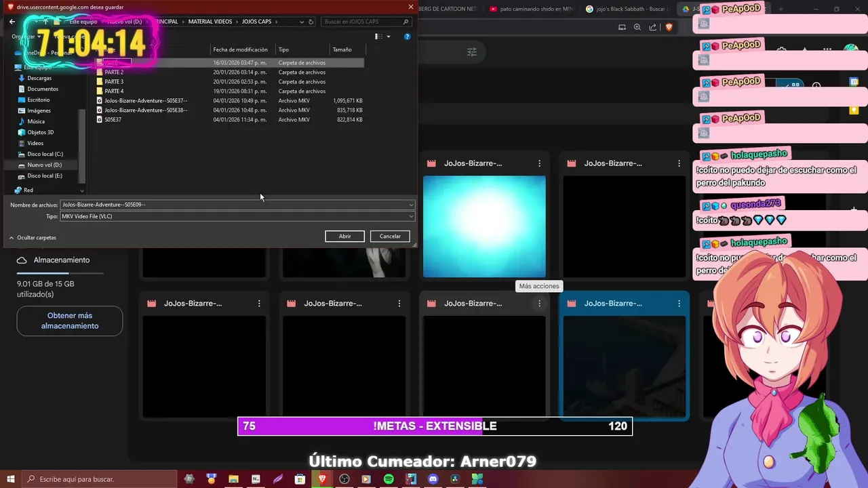
Task: Open Descargas in the navigation pane
Action: (39, 78)
